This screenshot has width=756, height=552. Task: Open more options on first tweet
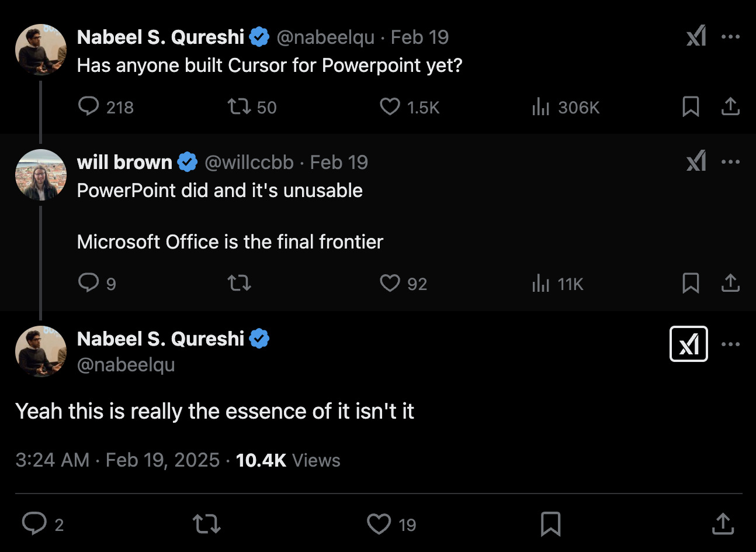(730, 36)
